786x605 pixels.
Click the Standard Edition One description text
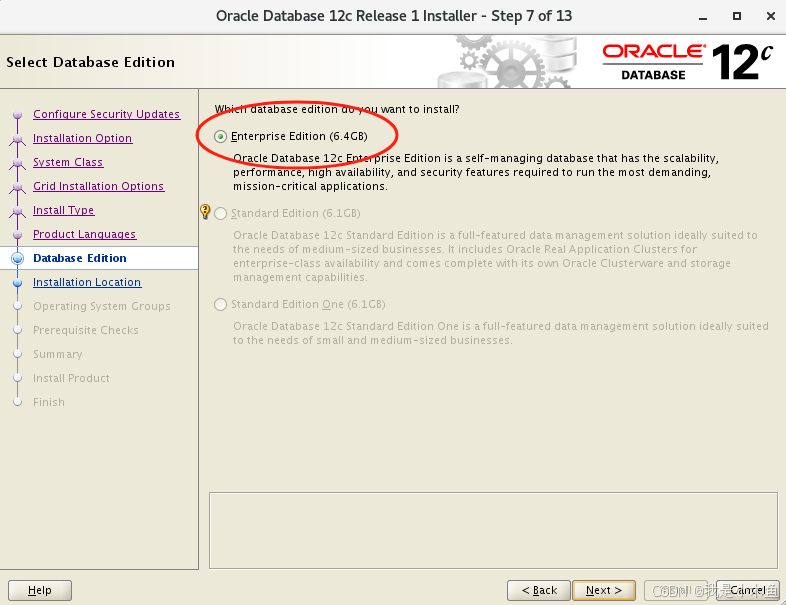click(x=500, y=333)
